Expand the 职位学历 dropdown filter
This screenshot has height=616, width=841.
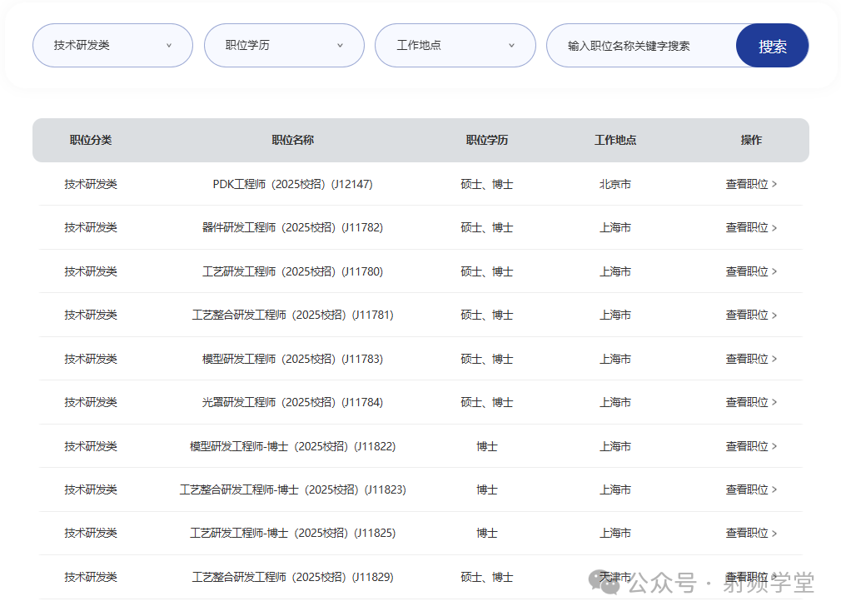point(284,46)
